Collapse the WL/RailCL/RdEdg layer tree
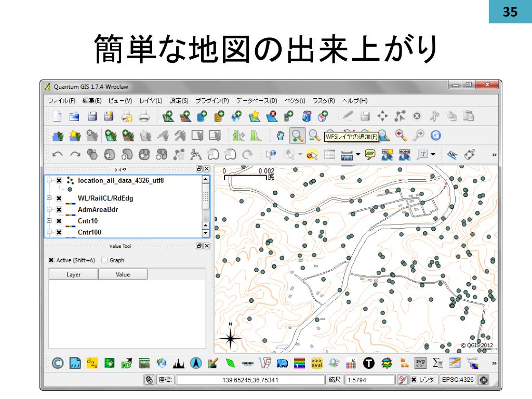Screen dimensions: 532x399 49,198
